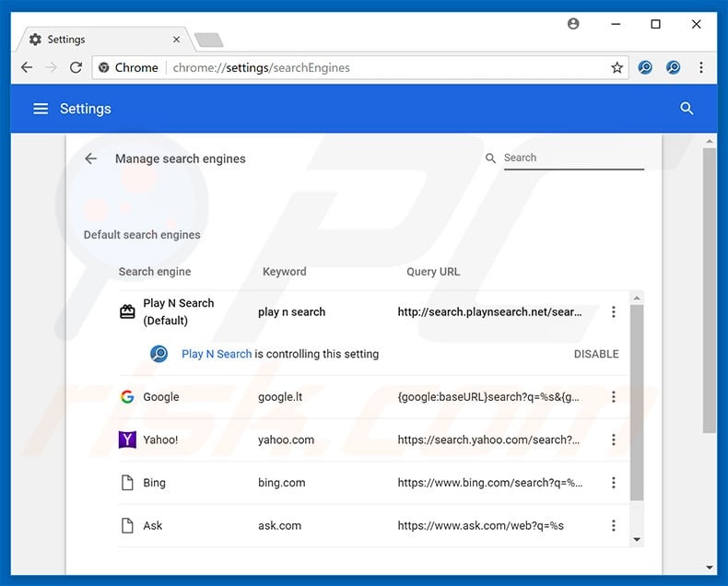Click the Ask page icon
728x586 pixels.
(127, 525)
